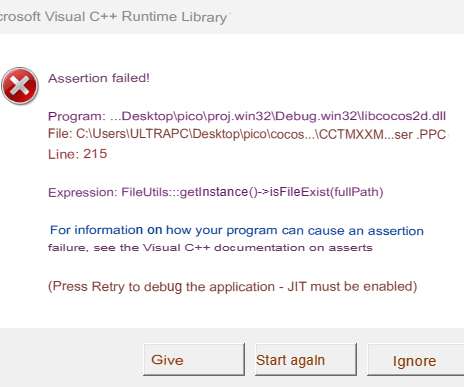This screenshot has height=387, width=464.
Task: Click the 'Line: 215' text
Action: (78, 154)
